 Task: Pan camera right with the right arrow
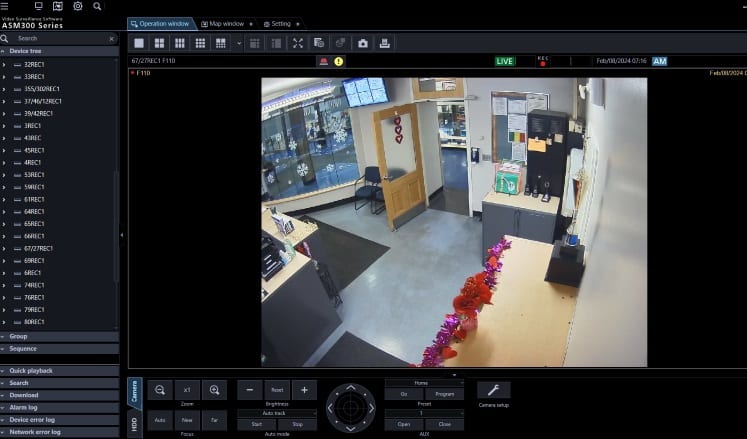tap(372, 408)
